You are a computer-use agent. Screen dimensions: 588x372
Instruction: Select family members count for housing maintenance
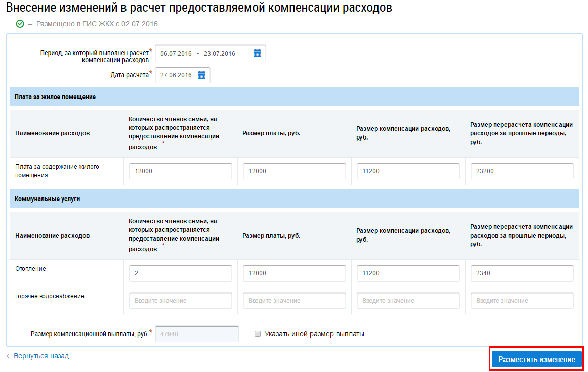(x=180, y=171)
